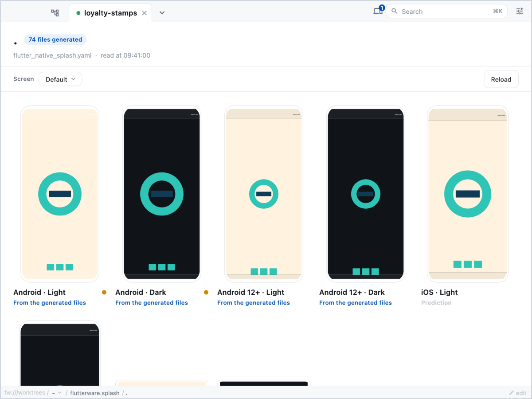Click the flutterware.splash breadcrumb segment
Image resolution: width=532 pixels, height=399 pixels.
(95, 393)
